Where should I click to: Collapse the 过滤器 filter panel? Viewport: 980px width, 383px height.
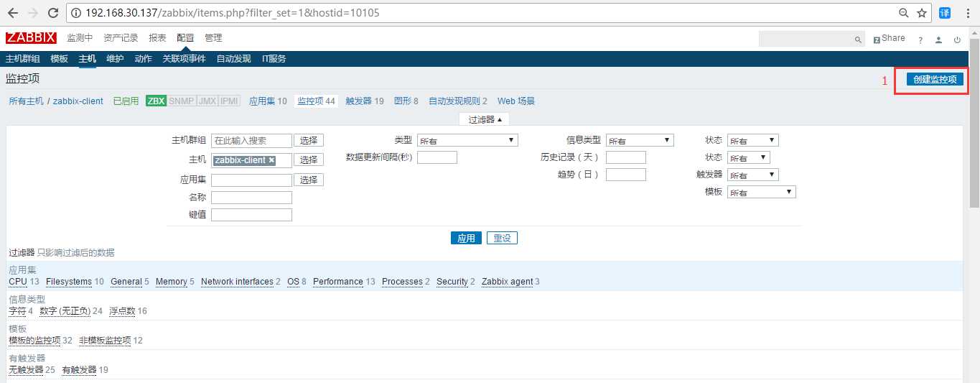(485, 119)
